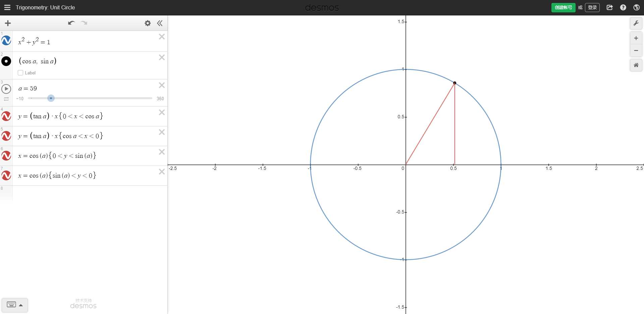Delete expression 6 vertical segment
The width and height of the screenshot is (644, 314).
[x=162, y=152]
